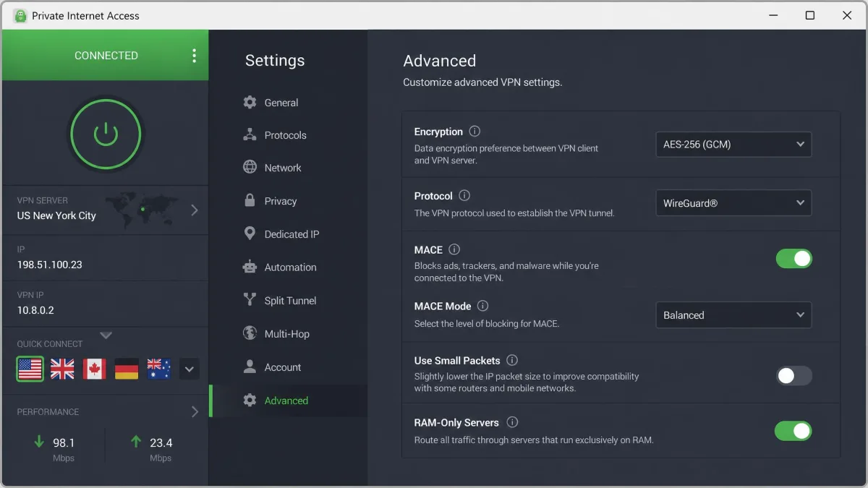
Task: Open the Encryption AES-256 (GCM) dropdown
Action: (733, 144)
